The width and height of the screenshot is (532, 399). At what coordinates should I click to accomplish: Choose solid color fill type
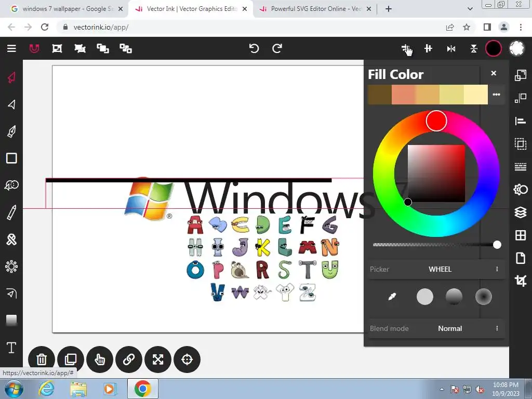tap(425, 297)
